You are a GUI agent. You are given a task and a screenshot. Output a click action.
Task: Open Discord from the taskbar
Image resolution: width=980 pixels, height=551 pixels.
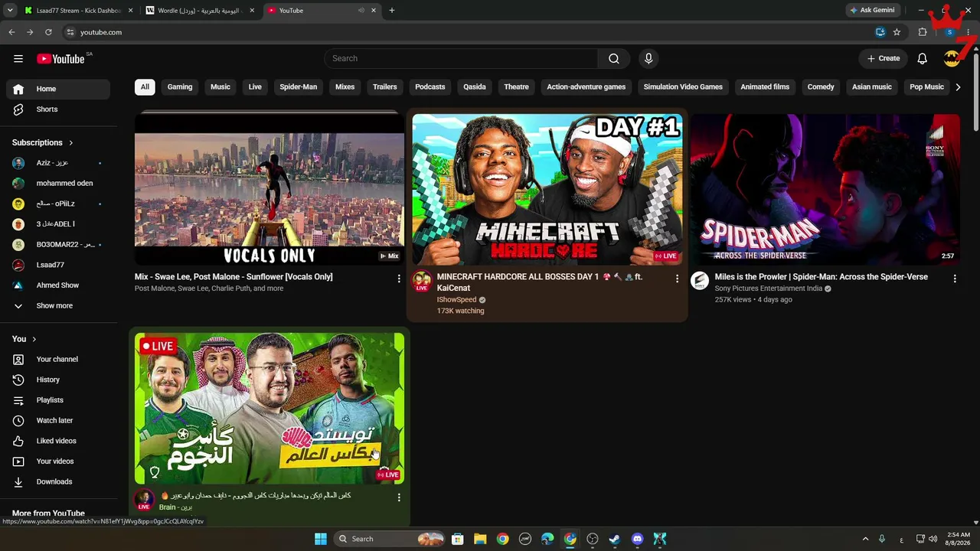637,539
